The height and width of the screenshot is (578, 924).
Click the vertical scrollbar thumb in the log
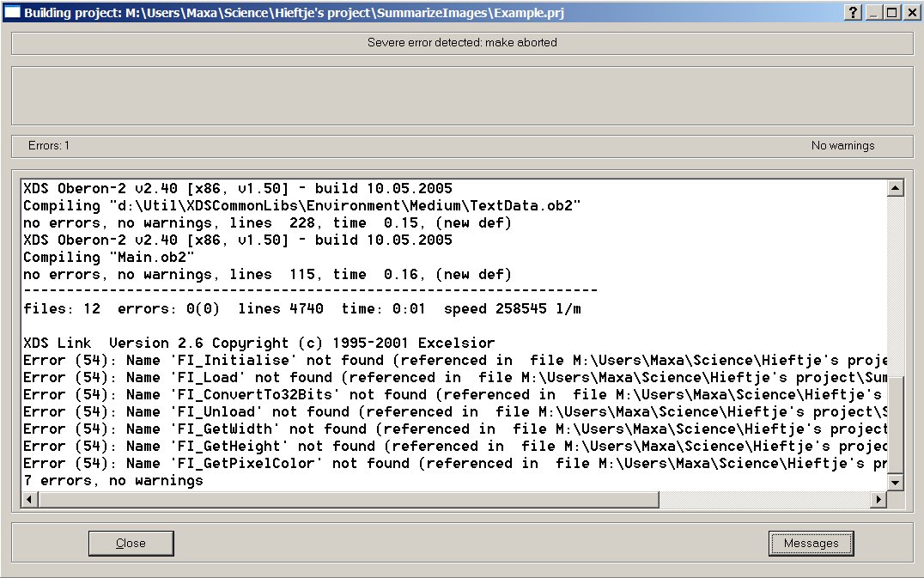point(895,425)
